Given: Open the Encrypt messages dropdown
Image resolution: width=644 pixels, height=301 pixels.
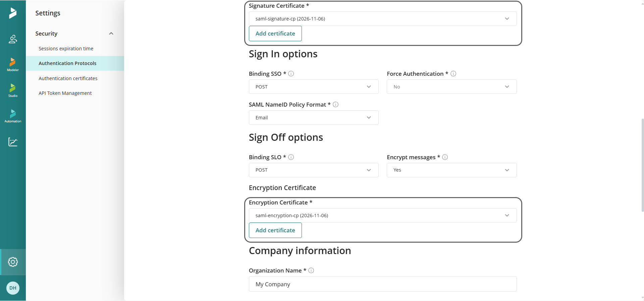Looking at the screenshot, I should (x=452, y=170).
